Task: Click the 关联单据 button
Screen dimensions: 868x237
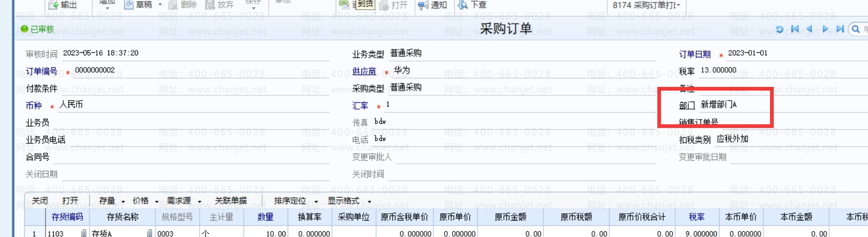Action: tap(231, 201)
